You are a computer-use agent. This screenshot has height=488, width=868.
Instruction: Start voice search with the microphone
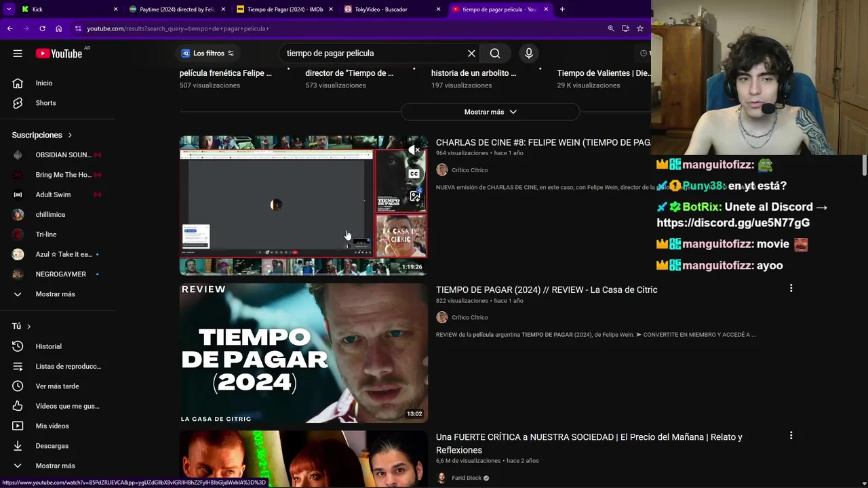tap(529, 54)
